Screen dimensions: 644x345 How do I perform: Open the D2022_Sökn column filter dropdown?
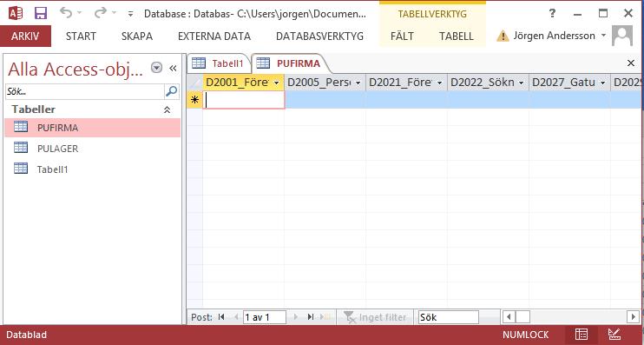click(x=522, y=83)
